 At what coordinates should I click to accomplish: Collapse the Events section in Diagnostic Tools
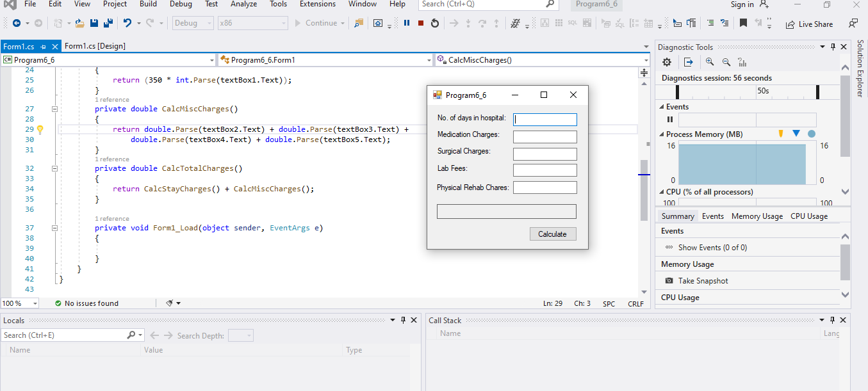662,107
